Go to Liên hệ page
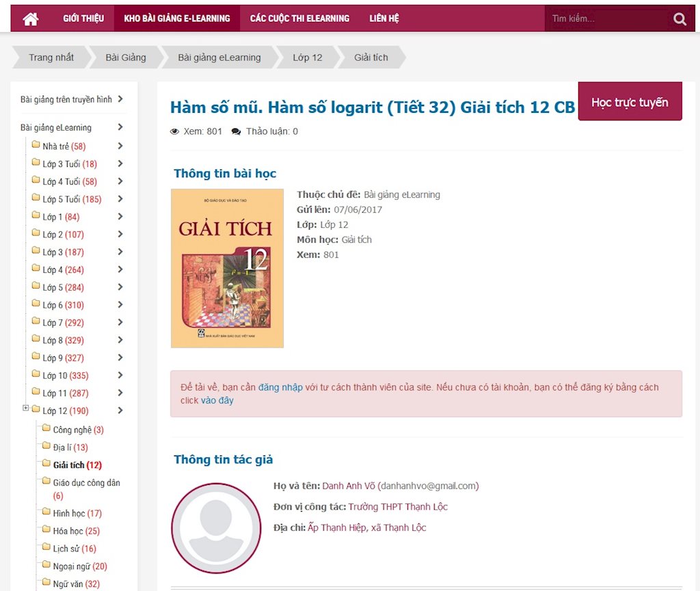The height and width of the screenshot is (591, 700). [384, 18]
